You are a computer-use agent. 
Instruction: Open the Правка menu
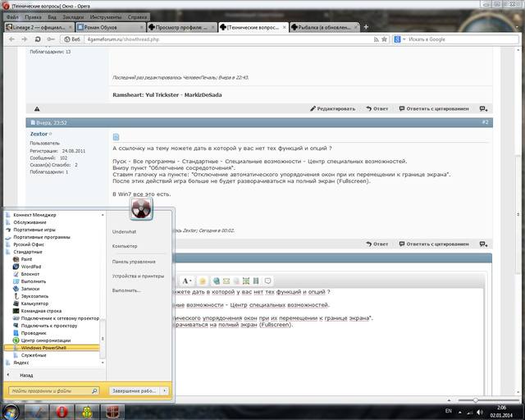click(x=33, y=16)
